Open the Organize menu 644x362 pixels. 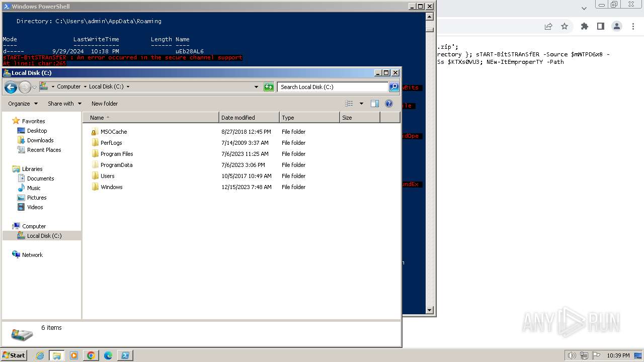(23, 104)
